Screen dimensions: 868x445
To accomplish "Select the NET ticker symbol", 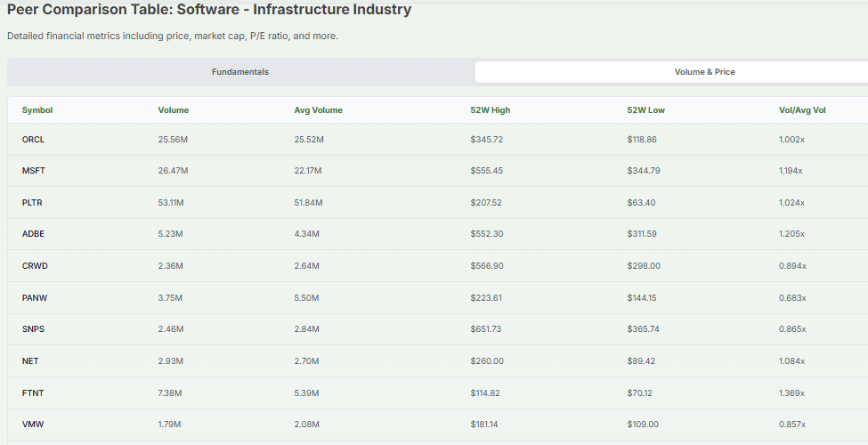I will click(30, 361).
